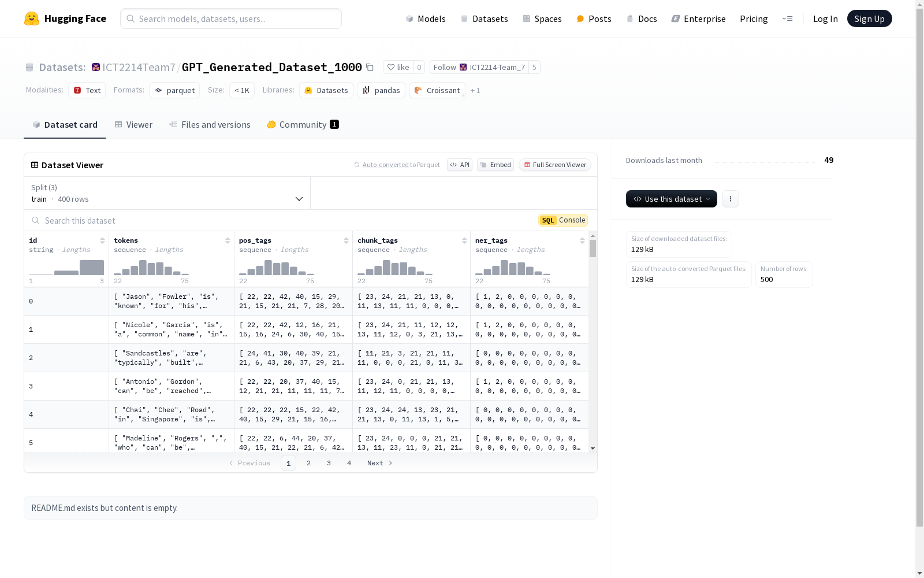Go to the Pricing page
Image resolution: width=924 pixels, height=578 pixels.
coord(754,18)
